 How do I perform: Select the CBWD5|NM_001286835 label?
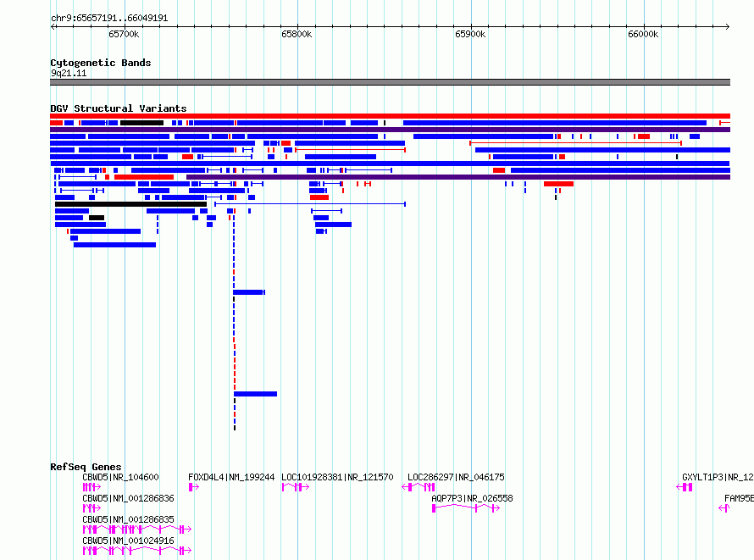[128, 519]
